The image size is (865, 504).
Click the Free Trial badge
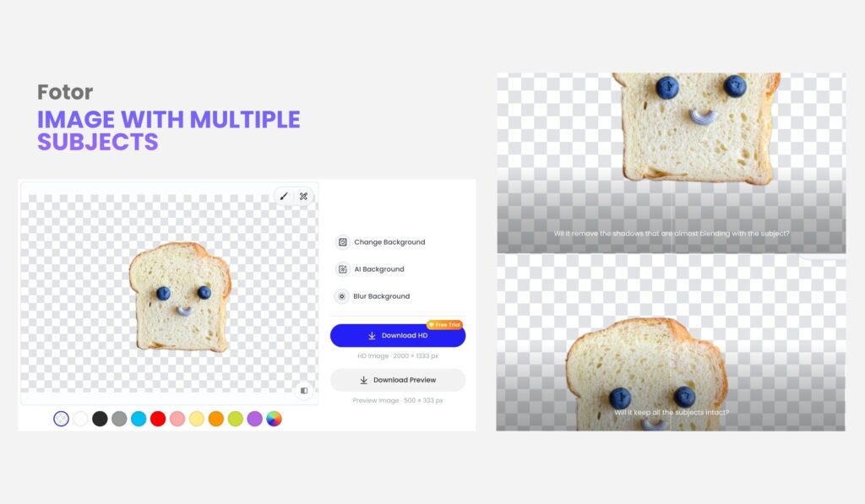[444, 325]
